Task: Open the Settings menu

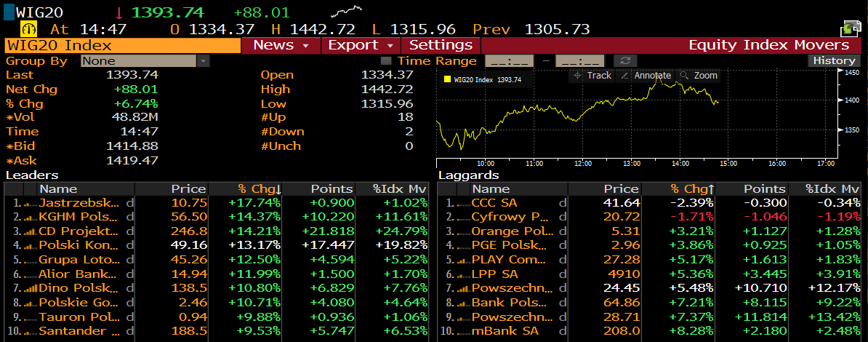Action: point(441,45)
